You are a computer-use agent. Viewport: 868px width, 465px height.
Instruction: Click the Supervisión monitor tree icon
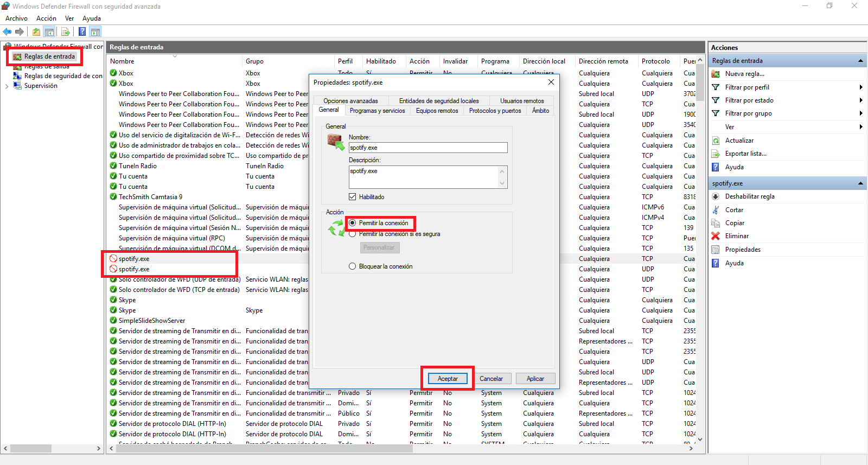coord(17,86)
